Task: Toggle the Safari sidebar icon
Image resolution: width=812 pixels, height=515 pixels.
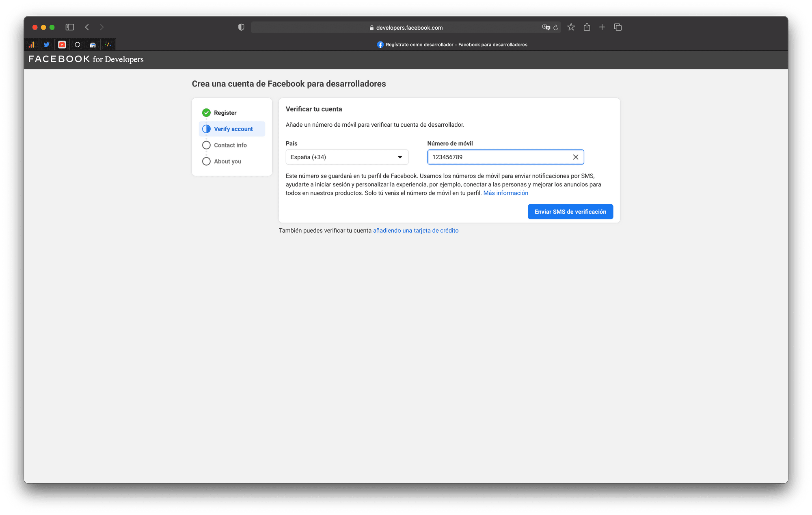Action: (x=70, y=27)
